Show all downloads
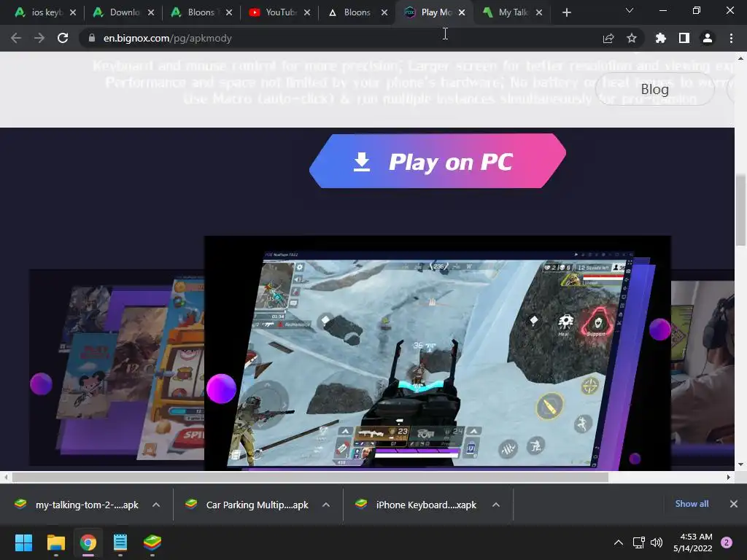Screen dimensions: 747x560 (692, 504)
